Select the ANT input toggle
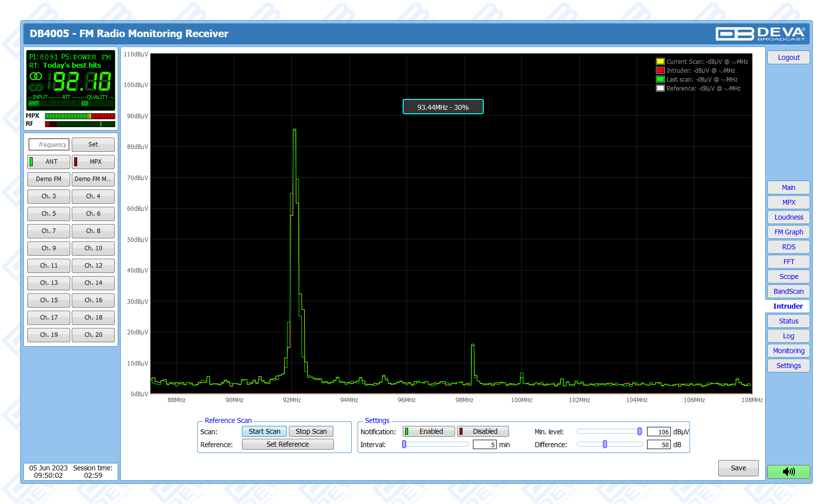This screenshot has height=504, width=833. click(x=48, y=162)
